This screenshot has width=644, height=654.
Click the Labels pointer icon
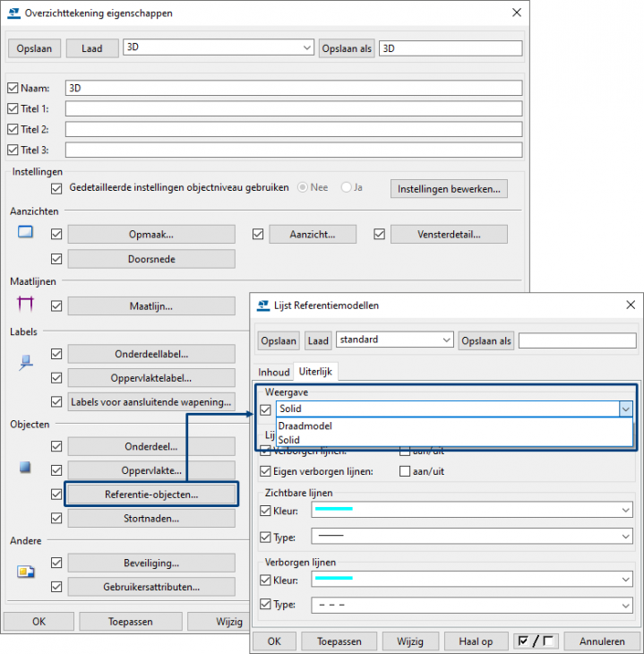(x=26, y=363)
